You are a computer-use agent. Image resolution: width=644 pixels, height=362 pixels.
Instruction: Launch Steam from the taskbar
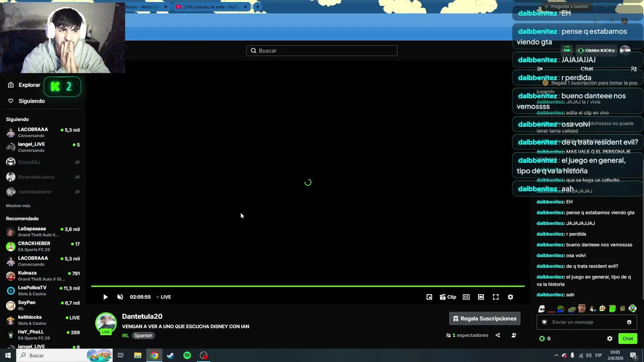(x=171, y=355)
